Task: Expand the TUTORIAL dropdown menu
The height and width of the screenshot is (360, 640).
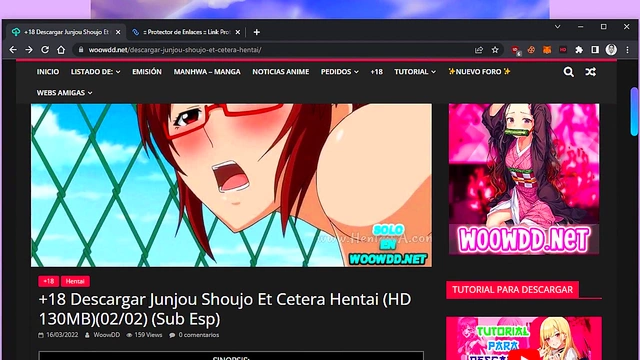Action: pyautogui.click(x=415, y=72)
